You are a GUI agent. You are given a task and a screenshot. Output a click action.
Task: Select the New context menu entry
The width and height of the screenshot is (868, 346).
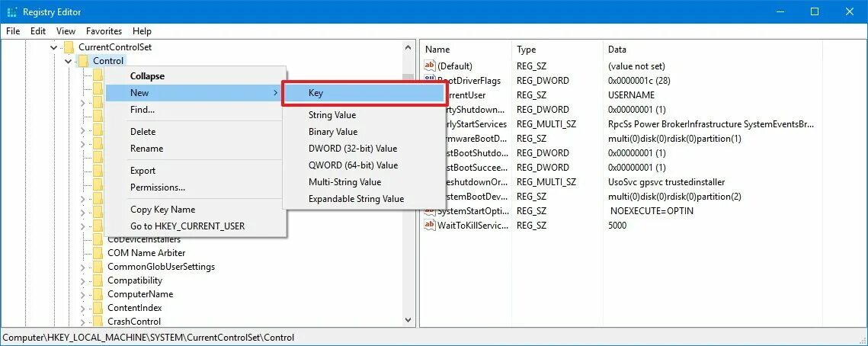(x=195, y=93)
